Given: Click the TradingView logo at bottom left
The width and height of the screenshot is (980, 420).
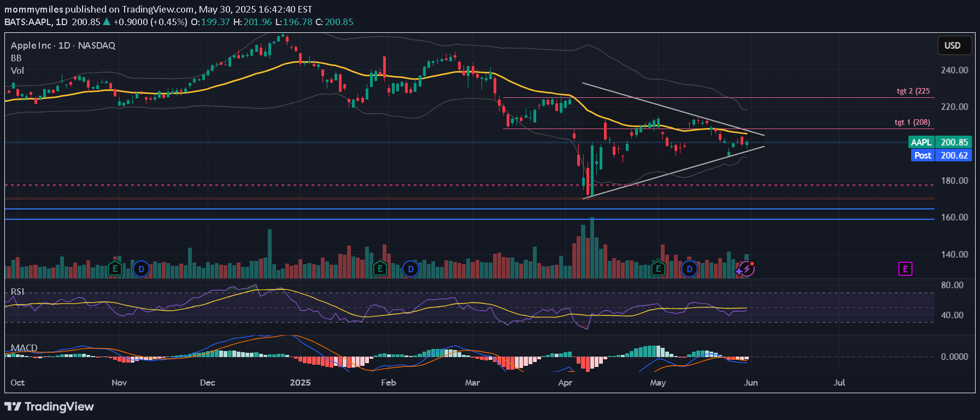Looking at the screenshot, I should [49, 406].
